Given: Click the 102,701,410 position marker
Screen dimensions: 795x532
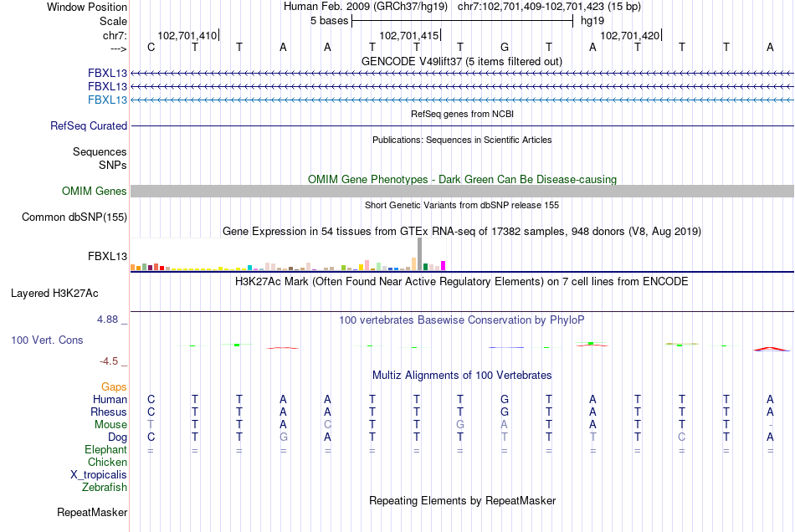Looking at the screenshot, I should [187, 35].
